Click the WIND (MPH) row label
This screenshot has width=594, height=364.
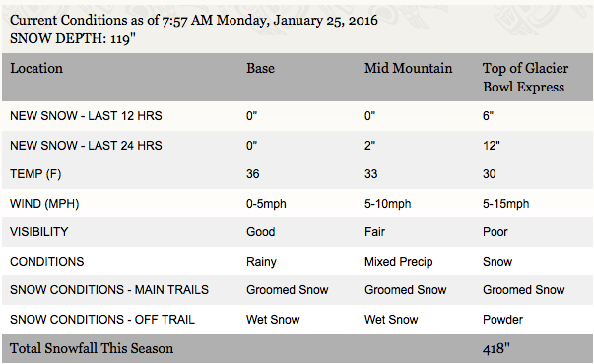[x=44, y=204]
